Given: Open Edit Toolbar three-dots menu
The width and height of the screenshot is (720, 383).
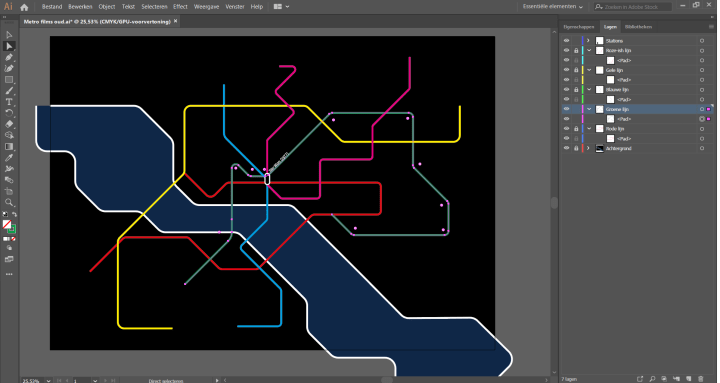Looking at the screenshot, I should [x=9, y=274].
